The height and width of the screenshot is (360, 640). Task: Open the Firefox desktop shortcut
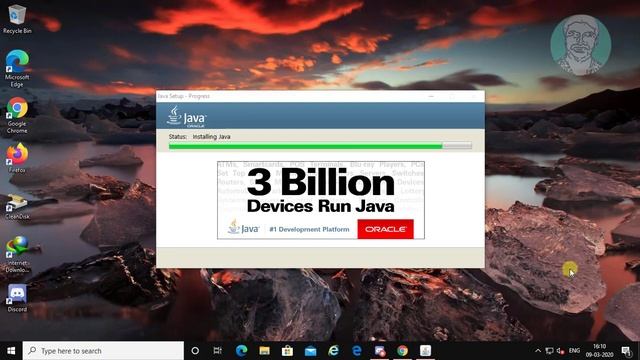(x=17, y=158)
